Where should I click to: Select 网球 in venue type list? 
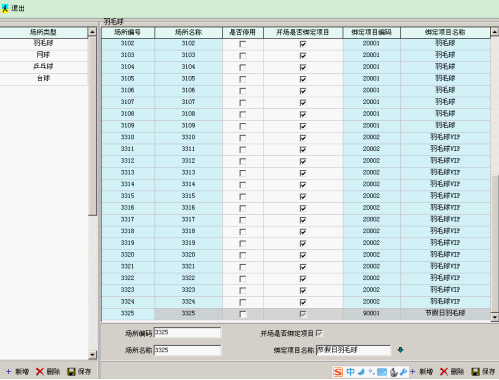tap(43, 55)
